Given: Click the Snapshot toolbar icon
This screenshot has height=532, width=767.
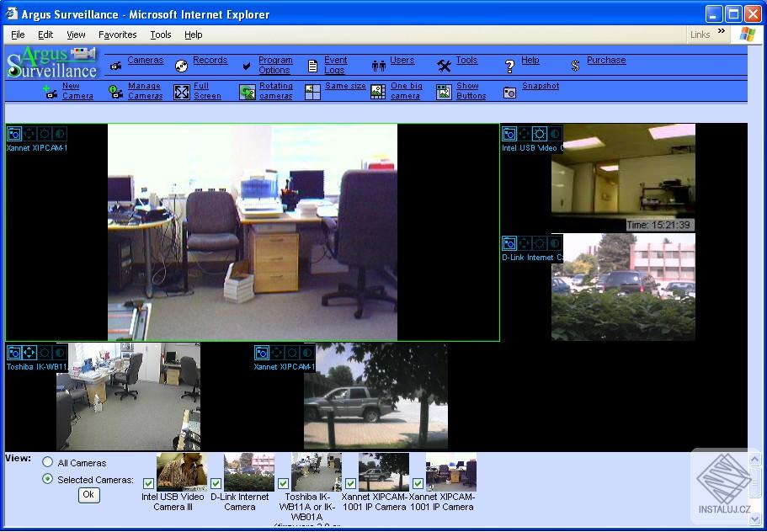Looking at the screenshot, I should pos(539,86).
